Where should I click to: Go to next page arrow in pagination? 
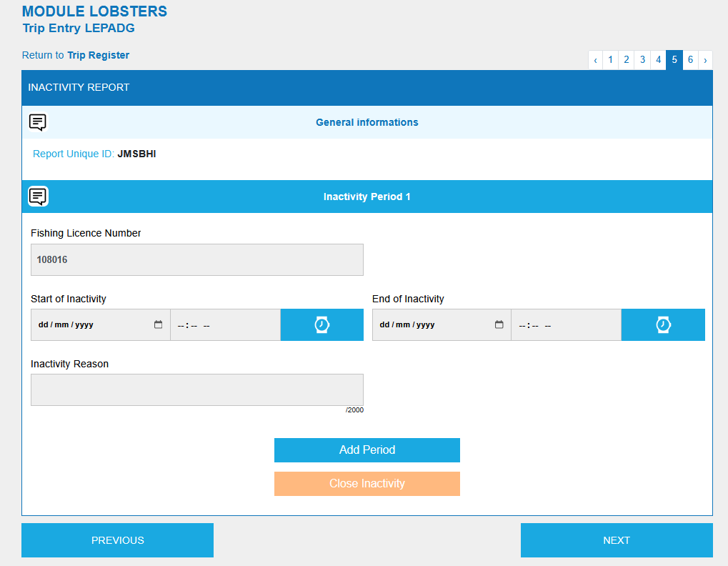click(x=705, y=60)
